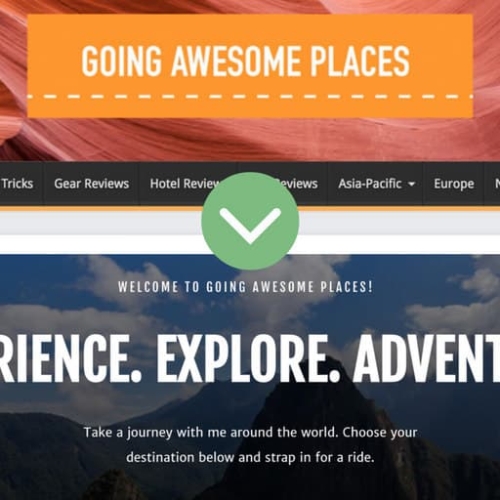Screen dimensions: 500x500
Task: Click the 'destination below and strap in' text line
Action: [x=250, y=457]
